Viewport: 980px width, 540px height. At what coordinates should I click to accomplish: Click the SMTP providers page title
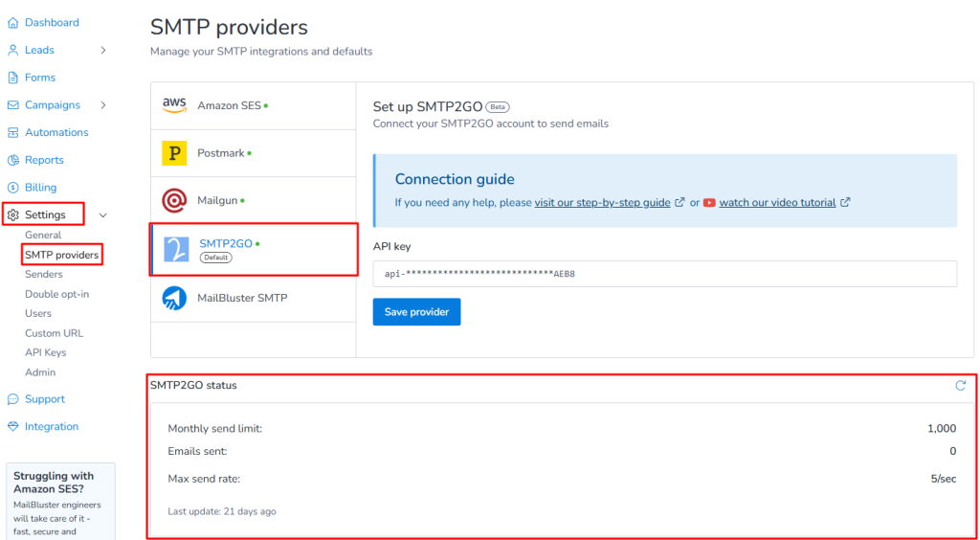click(x=229, y=28)
